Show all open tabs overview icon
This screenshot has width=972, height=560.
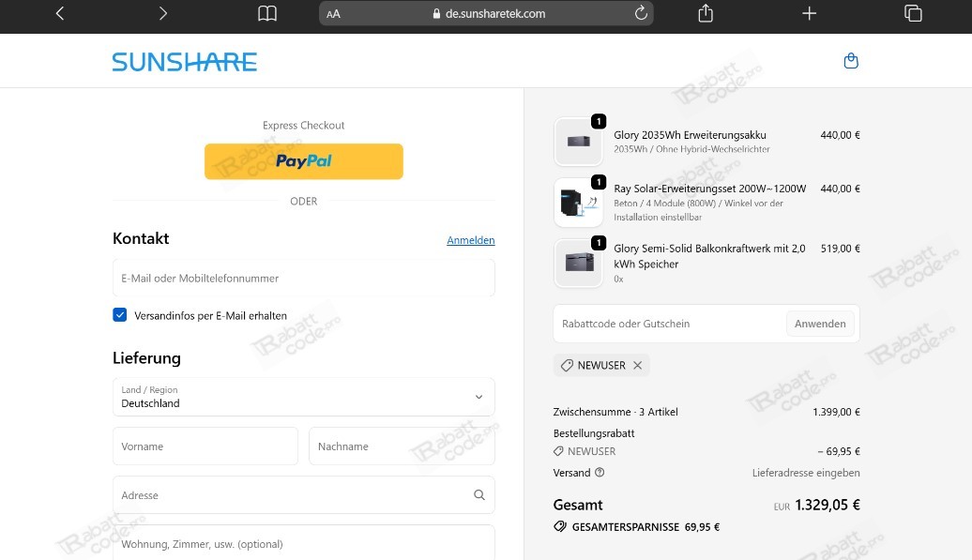pyautogui.click(x=913, y=13)
